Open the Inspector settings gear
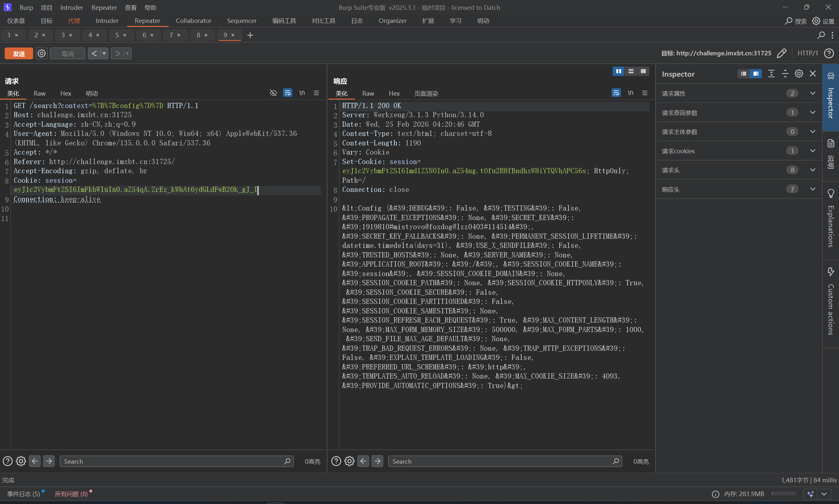Screen dimensions: 839x504 point(799,74)
